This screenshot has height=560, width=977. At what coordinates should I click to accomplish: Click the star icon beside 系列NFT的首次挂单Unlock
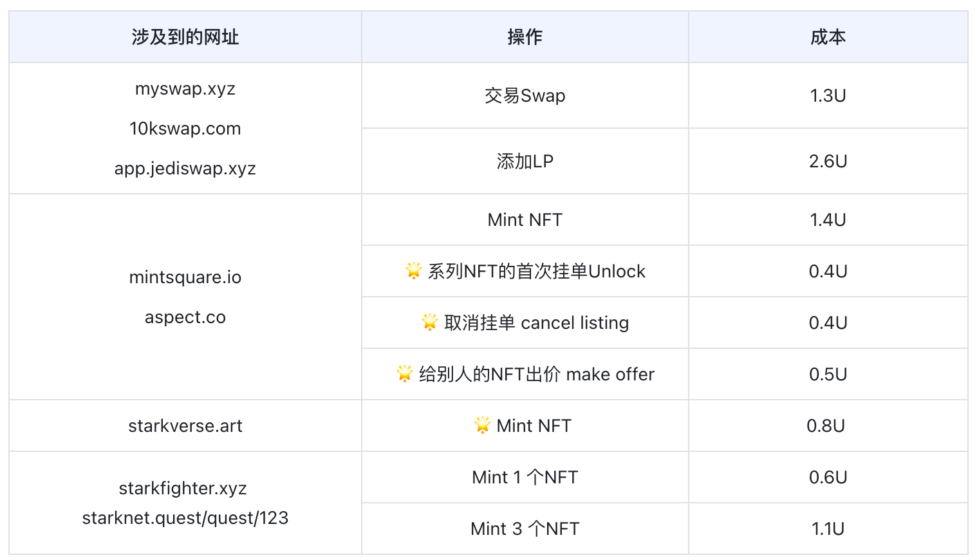(413, 270)
